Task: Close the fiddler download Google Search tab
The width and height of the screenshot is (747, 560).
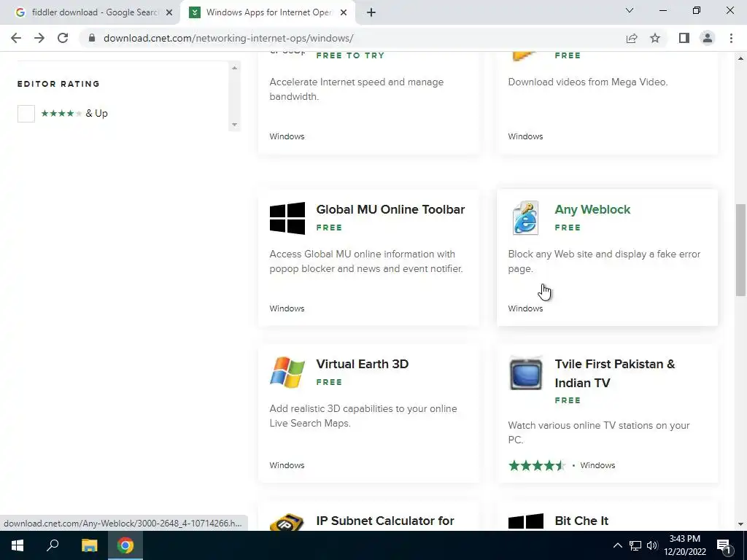Action: click(169, 12)
